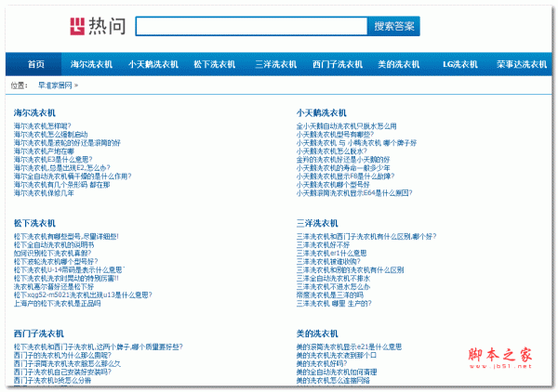558x392 pixels.
Task: Open question 三洋洗衣机和别的洗衣机有什么区别
Action: [x=351, y=269]
